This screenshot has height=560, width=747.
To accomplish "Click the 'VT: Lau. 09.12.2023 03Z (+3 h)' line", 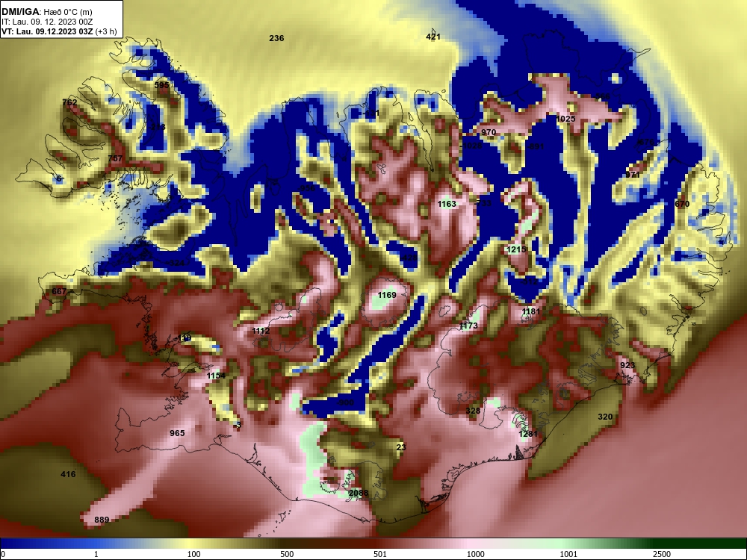I will pyautogui.click(x=59, y=31).
